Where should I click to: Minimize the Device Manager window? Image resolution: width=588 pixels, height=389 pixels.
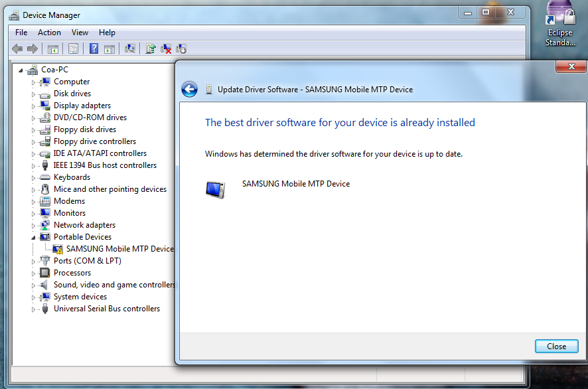point(468,13)
